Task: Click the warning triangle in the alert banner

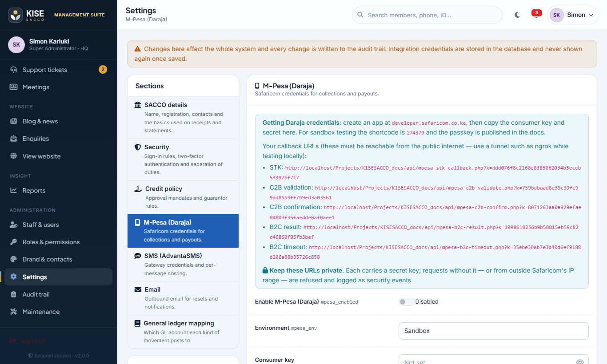Action: [138, 49]
